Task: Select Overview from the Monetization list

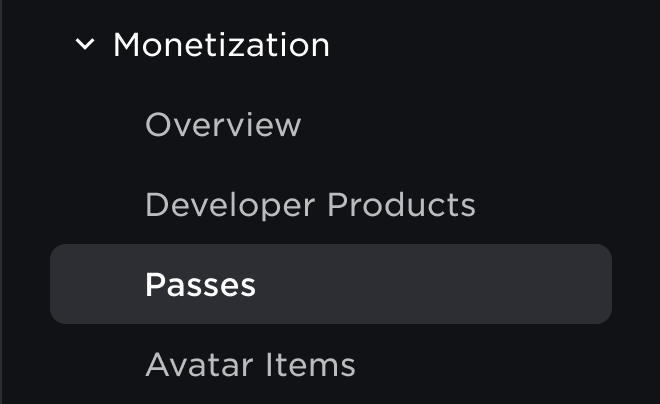Action: (x=223, y=125)
